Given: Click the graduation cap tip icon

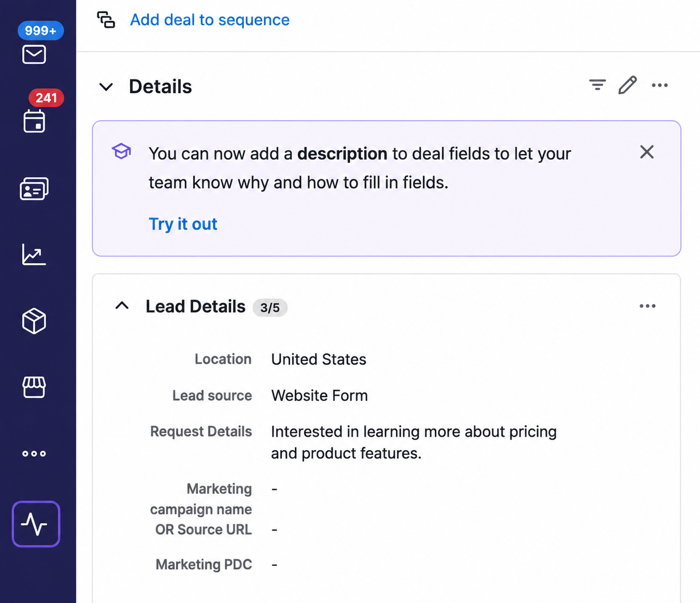Looking at the screenshot, I should click(121, 151).
